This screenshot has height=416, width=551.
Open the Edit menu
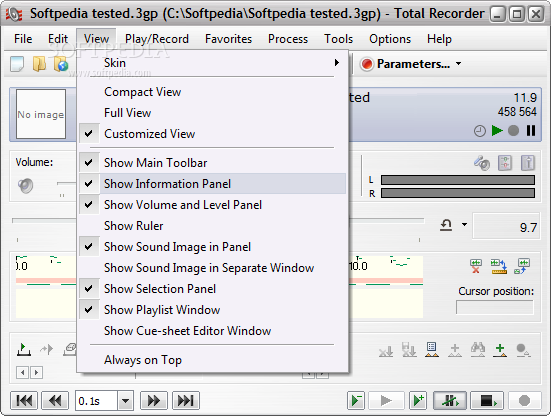point(58,39)
